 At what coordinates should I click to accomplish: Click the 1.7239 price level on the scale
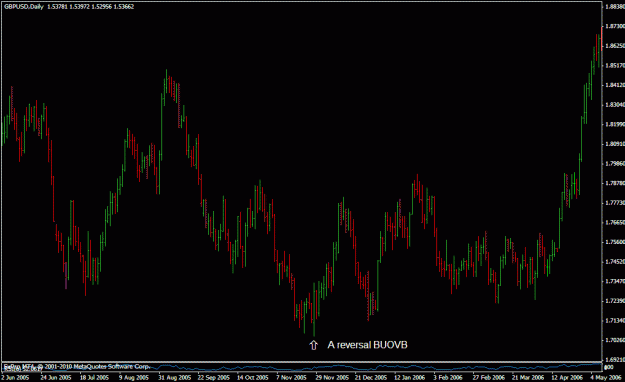615,301
